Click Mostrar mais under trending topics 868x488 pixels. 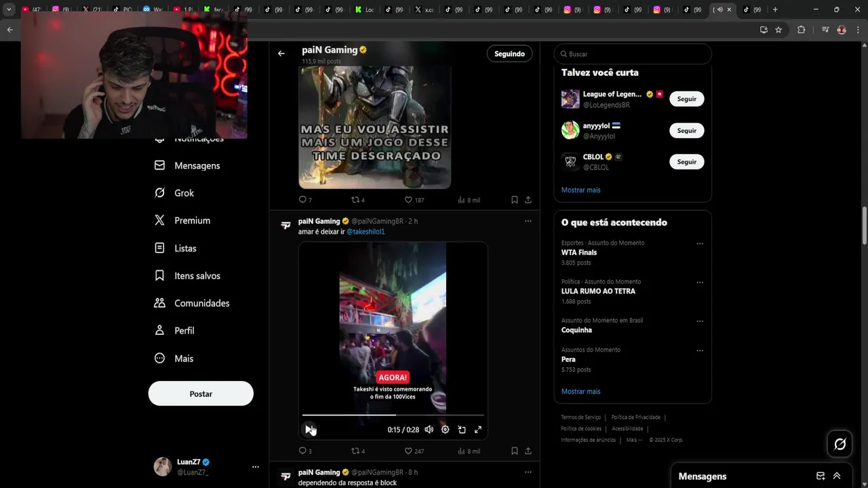coord(580,391)
